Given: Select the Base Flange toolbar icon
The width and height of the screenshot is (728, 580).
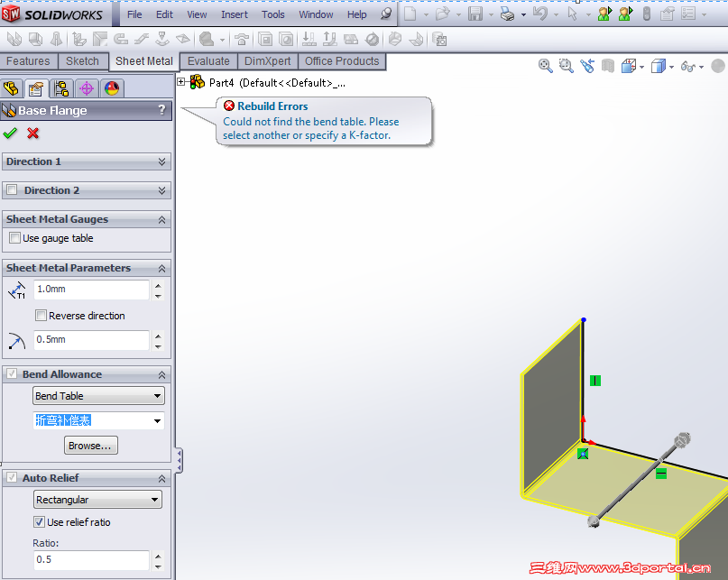Looking at the screenshot, I should coord(14,40).
